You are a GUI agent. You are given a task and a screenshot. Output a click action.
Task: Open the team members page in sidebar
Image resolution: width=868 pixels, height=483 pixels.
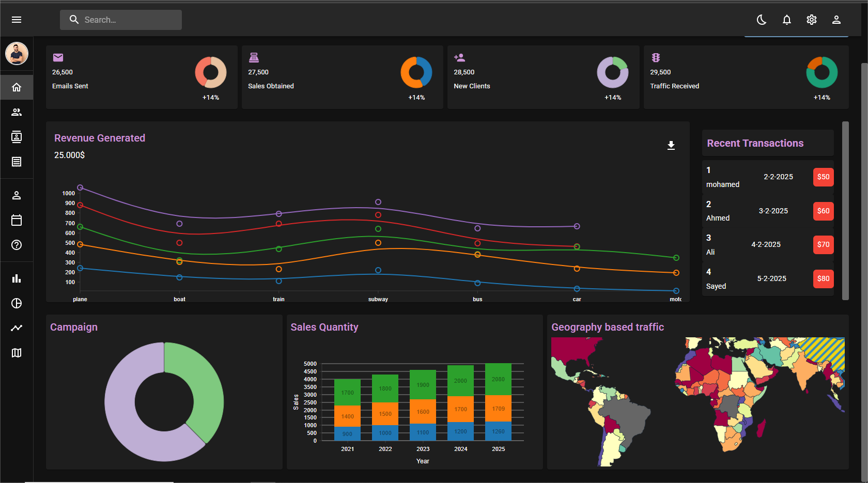[17, 112]
